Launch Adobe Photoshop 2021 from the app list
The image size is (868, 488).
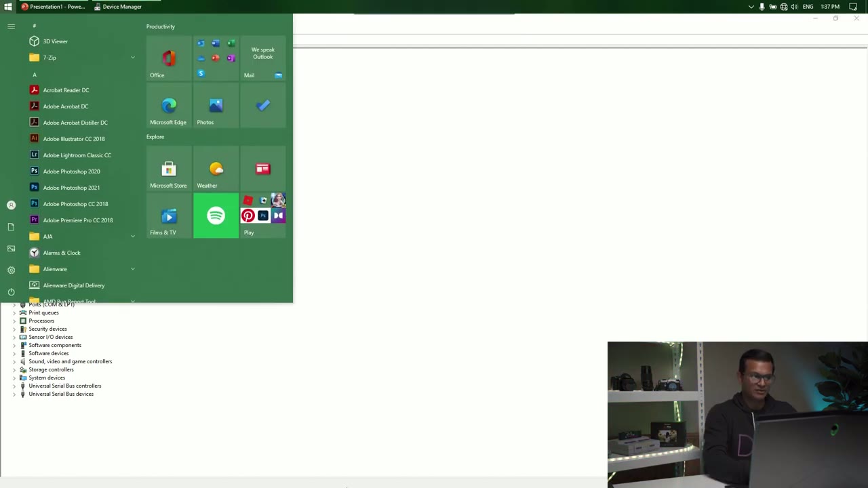coord(71,187)
